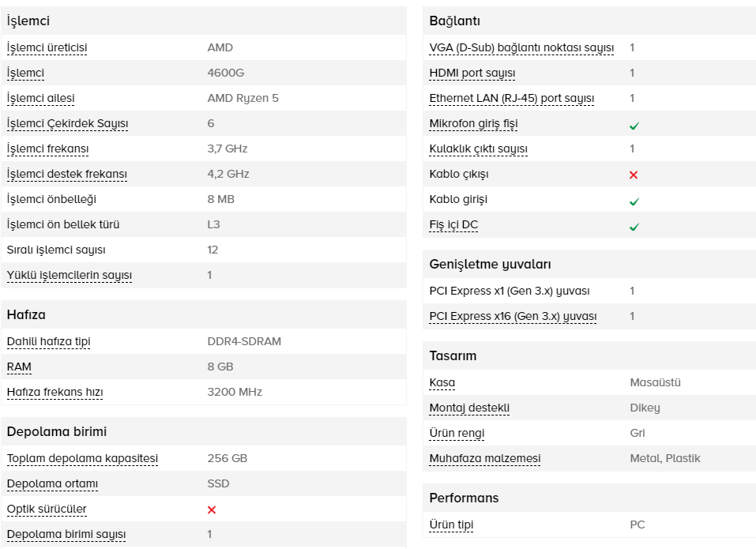Image resolution: width=756 pixels, height=549 pixels.
Task: Open the Ethernet LAN (RJ-45) port sayısı term
Action: (512, 98)
